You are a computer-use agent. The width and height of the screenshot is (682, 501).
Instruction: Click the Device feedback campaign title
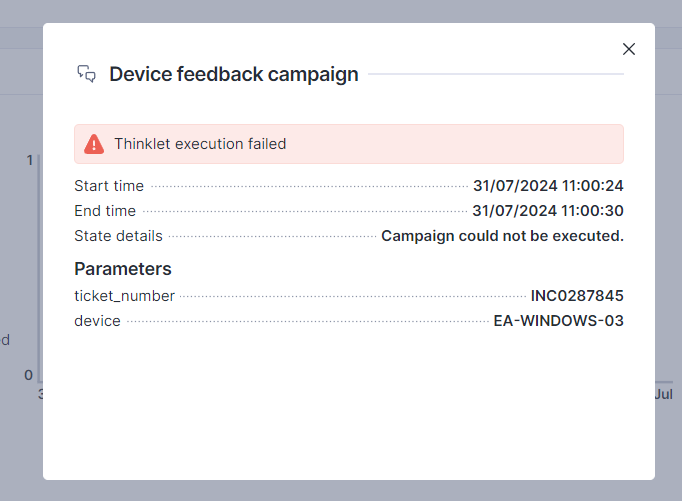coord(233,74)
